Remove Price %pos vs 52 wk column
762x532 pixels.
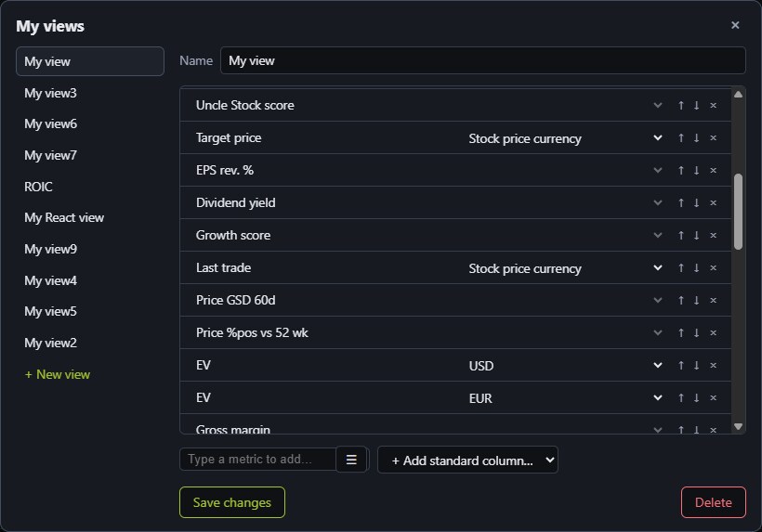[714, 333]
